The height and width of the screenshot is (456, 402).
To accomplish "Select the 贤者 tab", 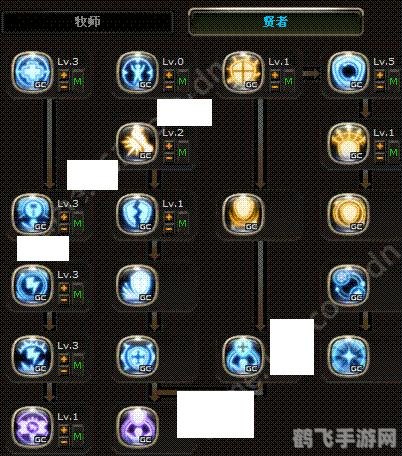I will (275, 22).
